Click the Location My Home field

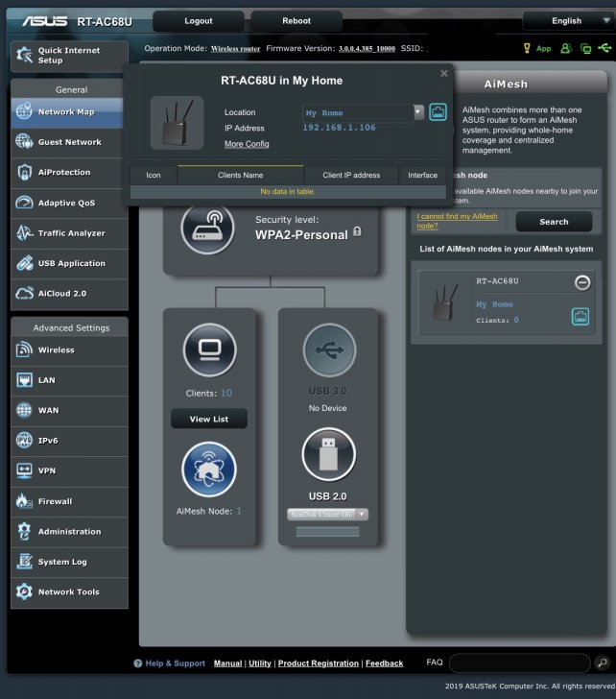coord(358,112)
